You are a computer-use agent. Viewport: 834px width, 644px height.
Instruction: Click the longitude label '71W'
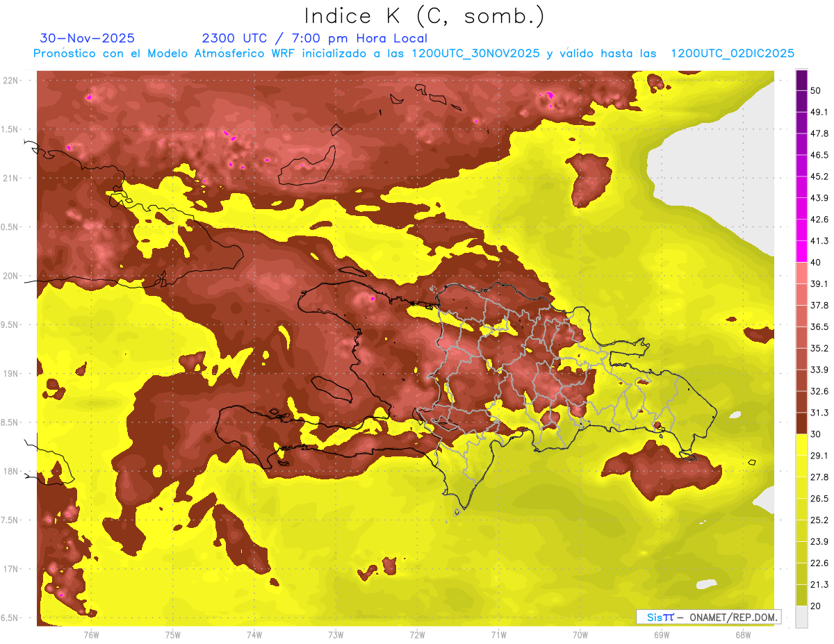pyautogui.click(x=498, y=635)
